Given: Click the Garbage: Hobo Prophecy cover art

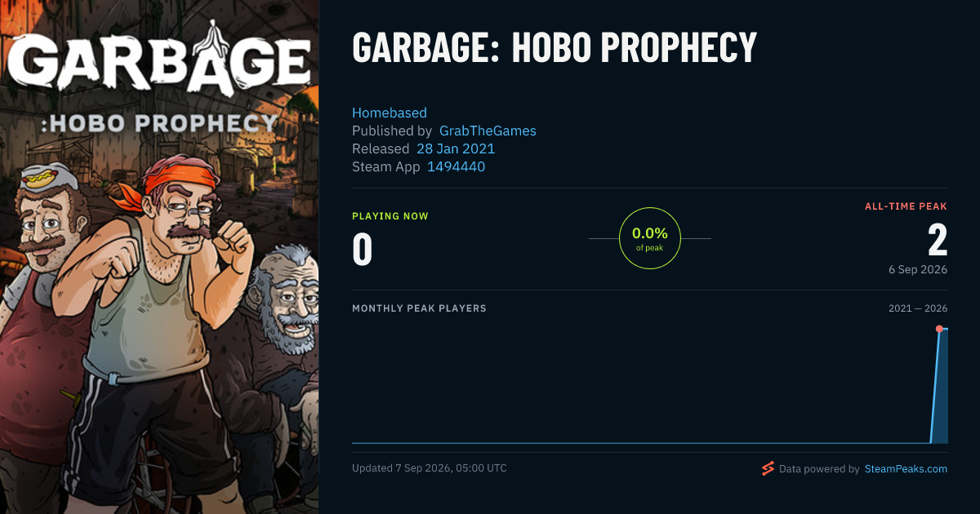Looking at the screenshot, I should 159,257.
